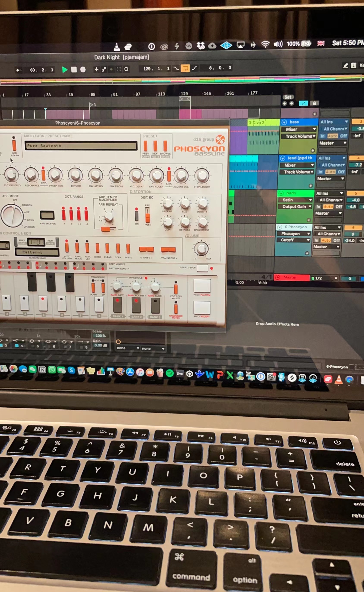This screenshot has width=364, height=592.
Task: Click the Set locator button
Action: tap(288, 97)
